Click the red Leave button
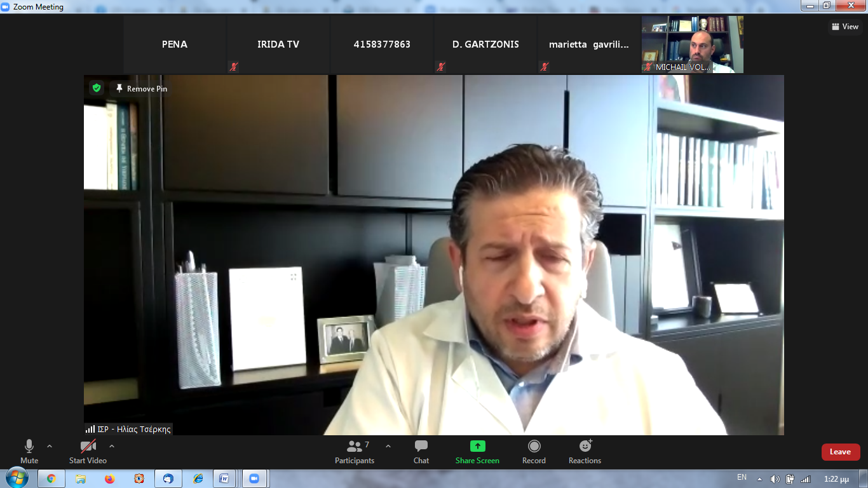 click(x=841, y=452)
